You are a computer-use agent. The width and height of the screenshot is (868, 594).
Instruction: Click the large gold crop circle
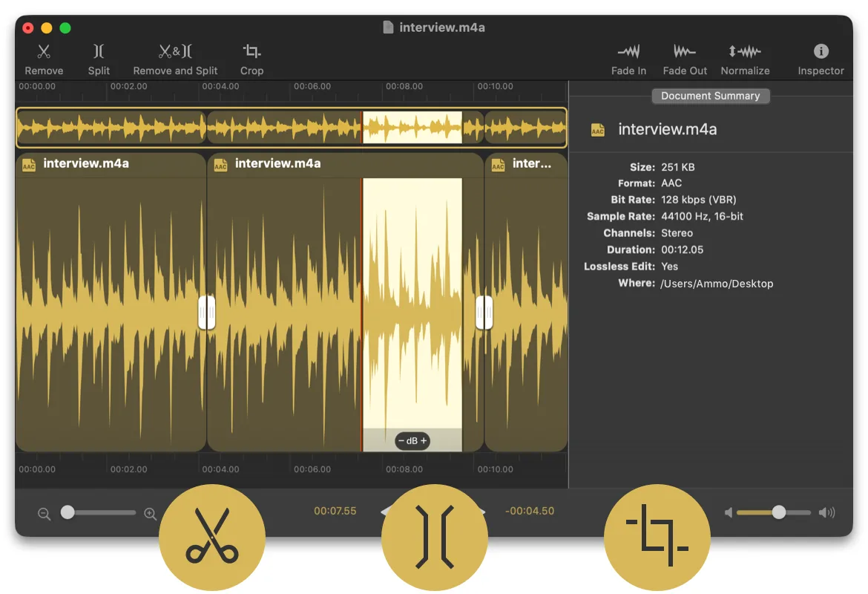click(x=657, y=537)
